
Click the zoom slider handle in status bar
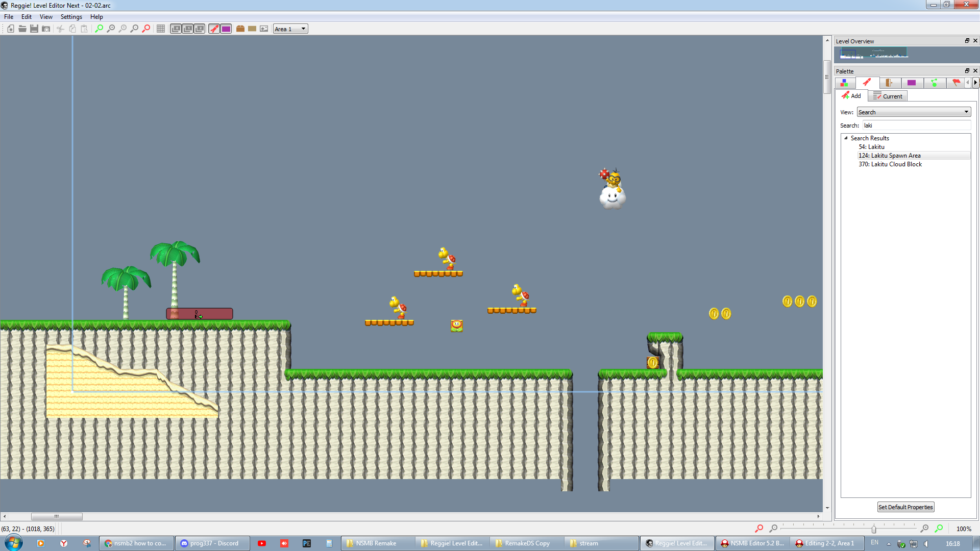(874, 530)
